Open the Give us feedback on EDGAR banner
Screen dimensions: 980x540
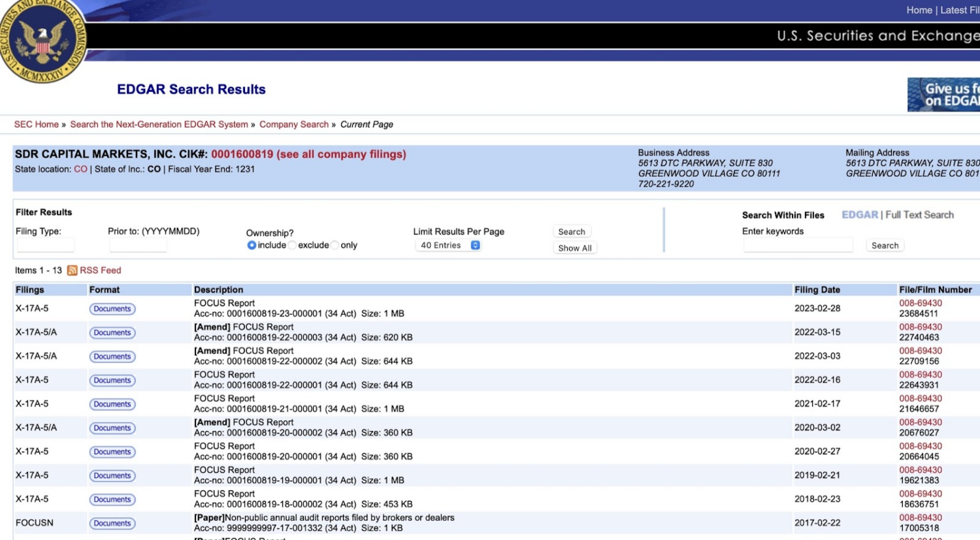[943, 95]
